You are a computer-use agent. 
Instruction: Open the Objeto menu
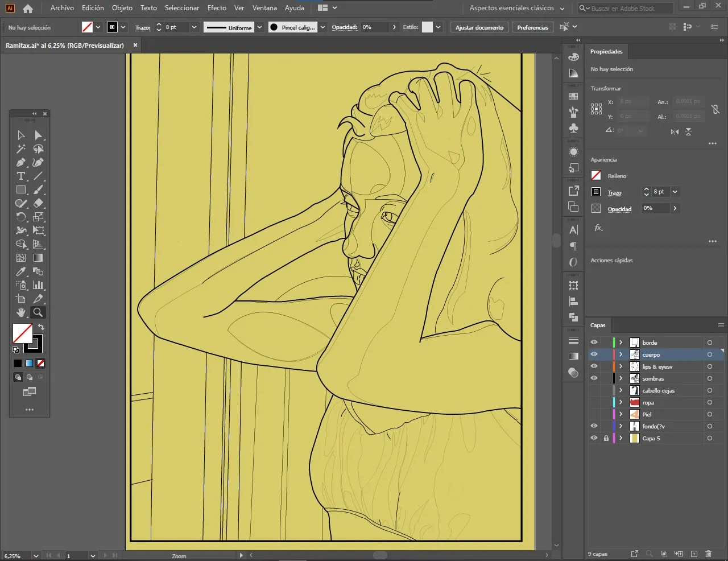tap(122, 8)
